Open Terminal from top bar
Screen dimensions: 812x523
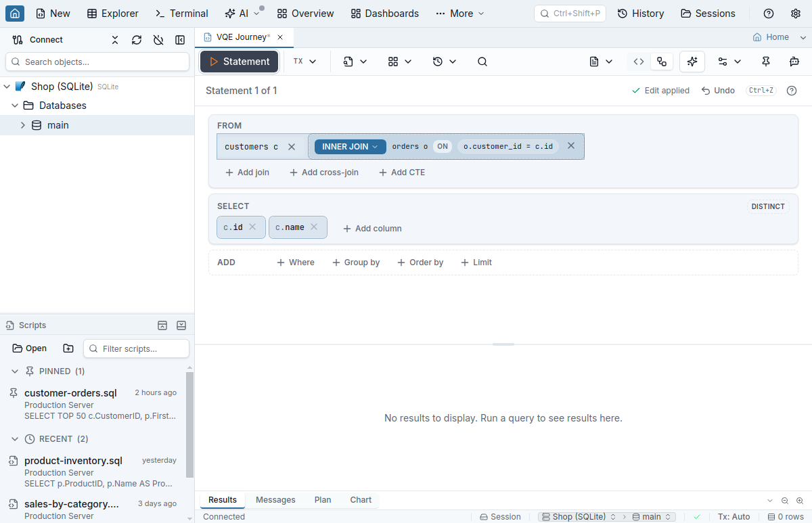click(181, 14)
